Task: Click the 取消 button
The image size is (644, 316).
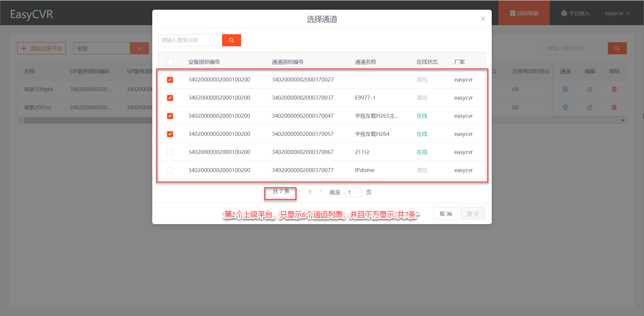Action: (x=446, y=214)
